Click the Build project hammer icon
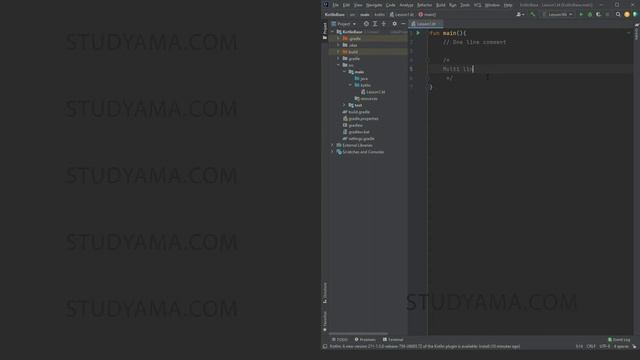Viewport: 640px width, 360px height. [x=533, y=14]
